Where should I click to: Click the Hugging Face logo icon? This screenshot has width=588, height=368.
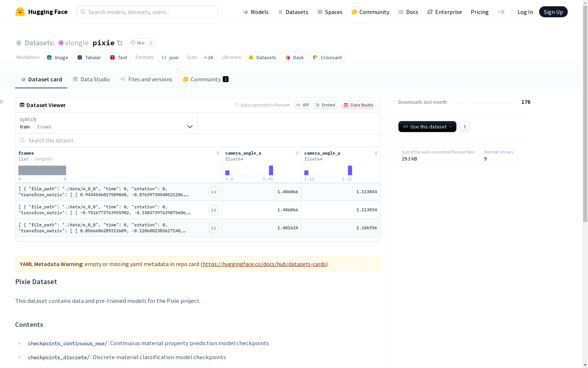pyautogui.click(x=20, y=12)
